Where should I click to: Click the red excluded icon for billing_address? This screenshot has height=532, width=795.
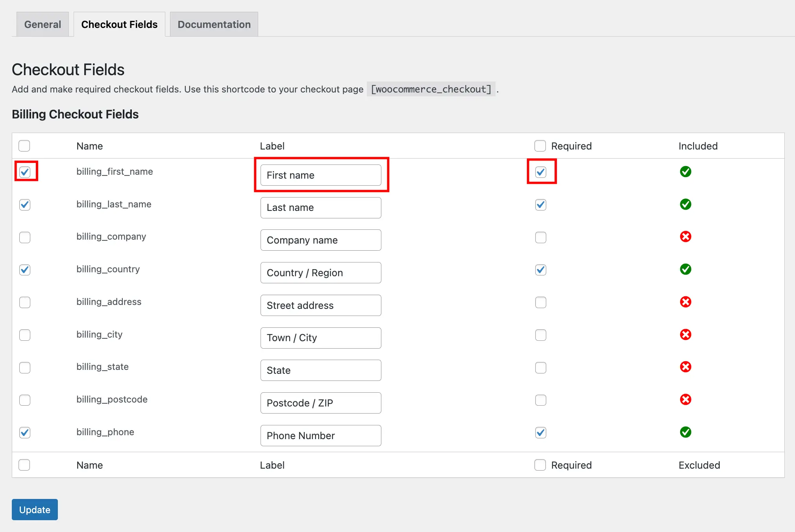[x=686, y=302]
